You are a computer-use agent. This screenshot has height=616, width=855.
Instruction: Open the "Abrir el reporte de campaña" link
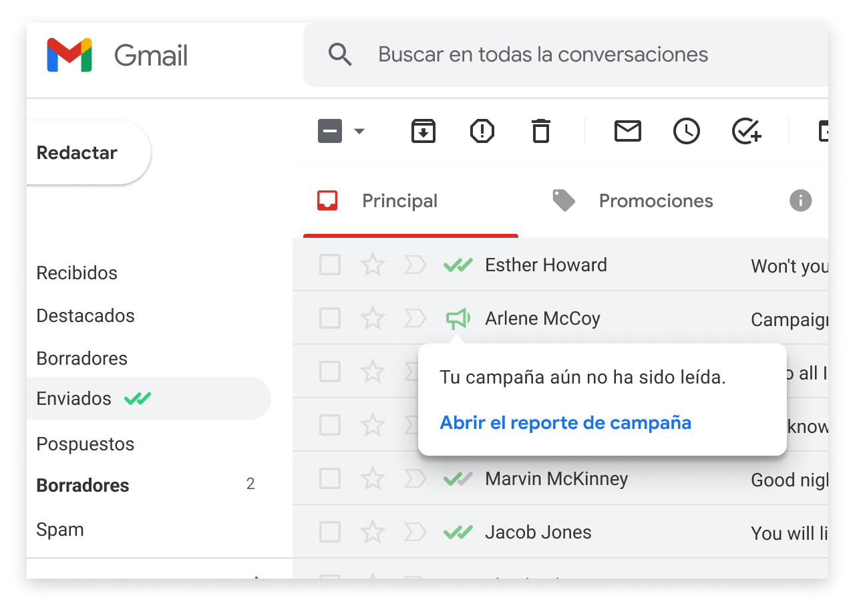[565, 423]
